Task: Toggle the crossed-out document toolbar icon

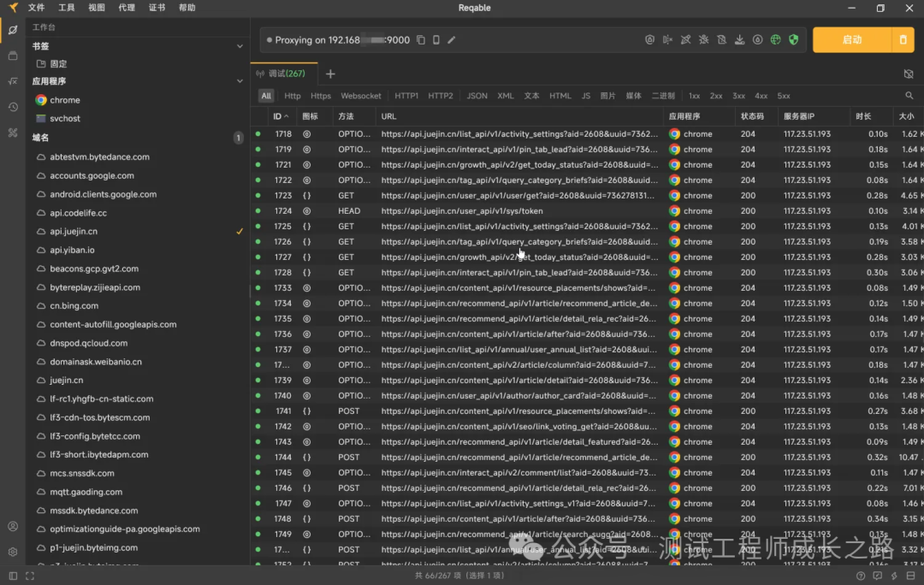Action: point(721,40)
